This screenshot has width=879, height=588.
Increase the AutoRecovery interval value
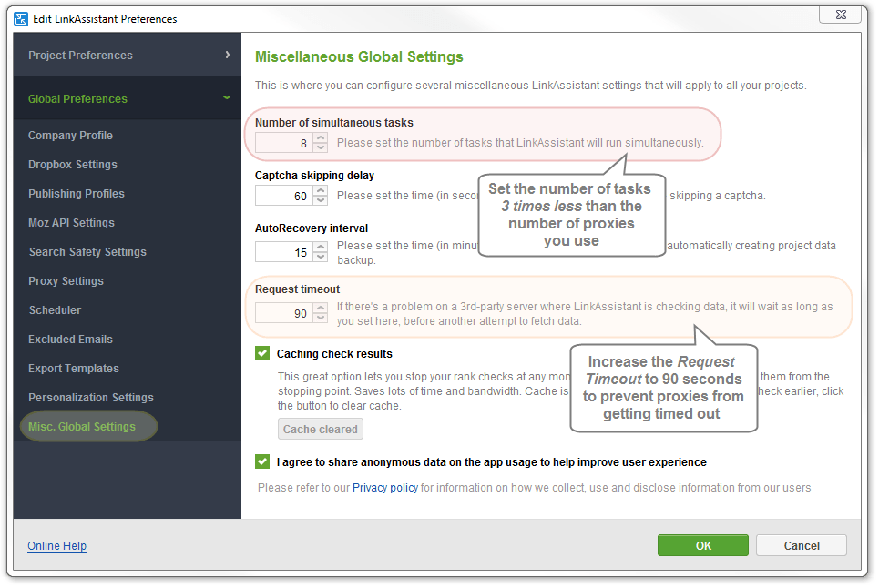pos(321,247)
